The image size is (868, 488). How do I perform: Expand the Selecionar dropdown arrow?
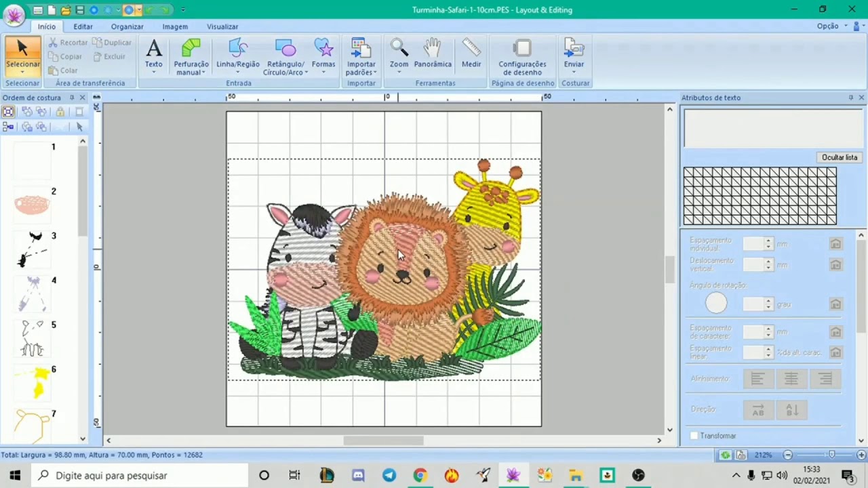click(22, 72)
